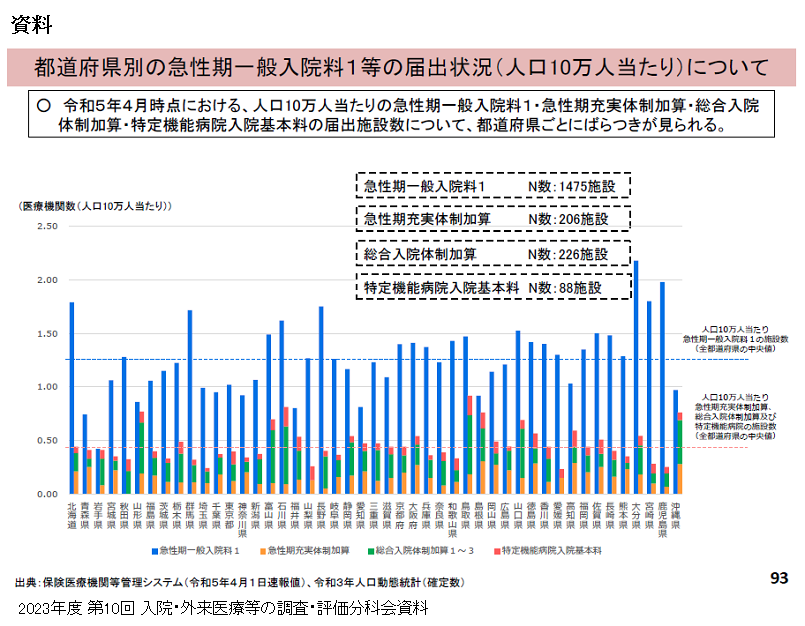This screenshot has height=626, width=805.
Task: Click the 2.50 value on the y-axis
Action: 47,226
